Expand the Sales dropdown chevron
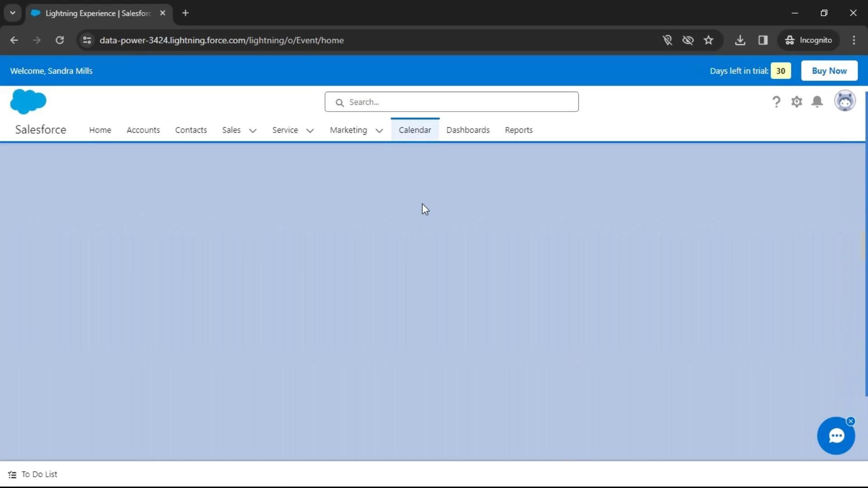The width and height of the screenshot is (868, 488). click(x=253, y=131)
